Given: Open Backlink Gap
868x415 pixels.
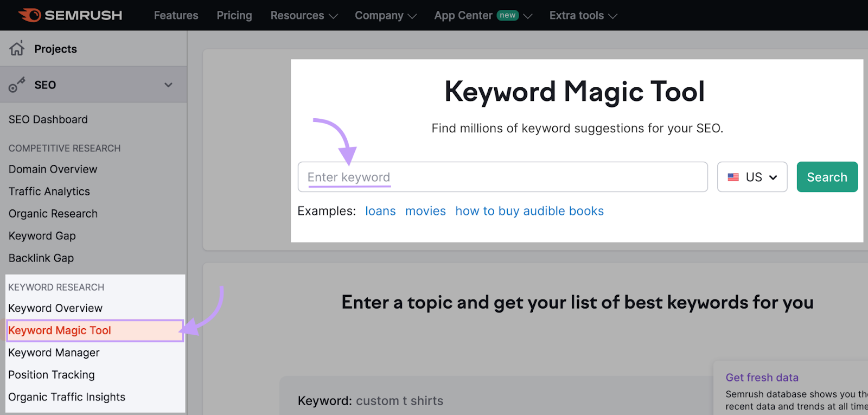Looking at the screenshot, I should click(41, 258).
